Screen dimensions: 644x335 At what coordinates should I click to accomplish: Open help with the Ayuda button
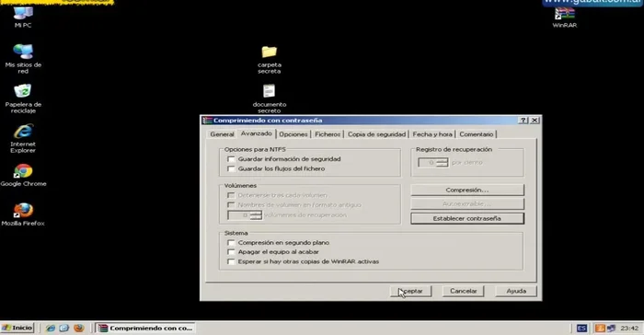(516, 291)
